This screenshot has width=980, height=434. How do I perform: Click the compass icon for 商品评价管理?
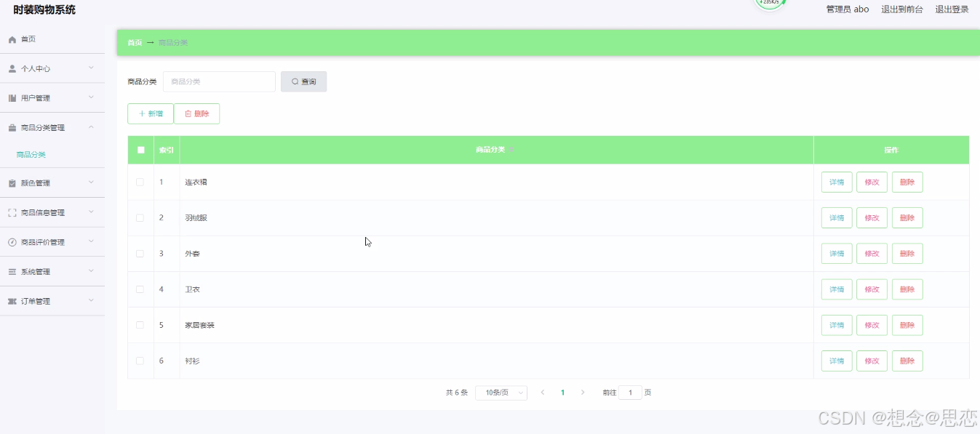coord(12,242)
